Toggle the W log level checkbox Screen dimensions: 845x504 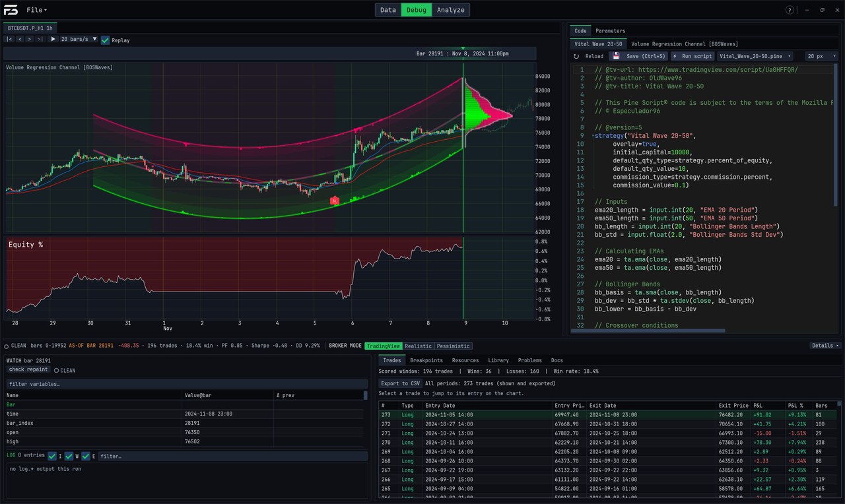69,456
